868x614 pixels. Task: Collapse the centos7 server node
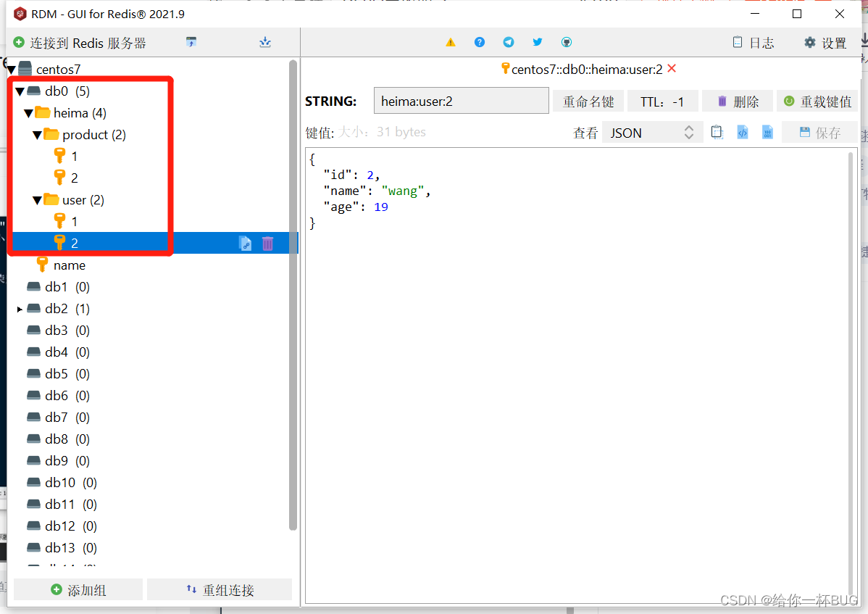[12, 70]
